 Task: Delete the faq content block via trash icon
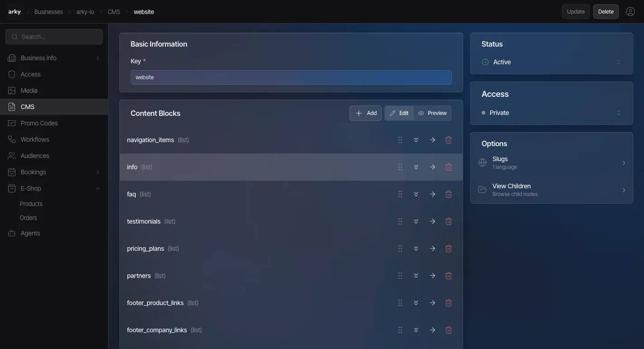click(x=448, y=194)
